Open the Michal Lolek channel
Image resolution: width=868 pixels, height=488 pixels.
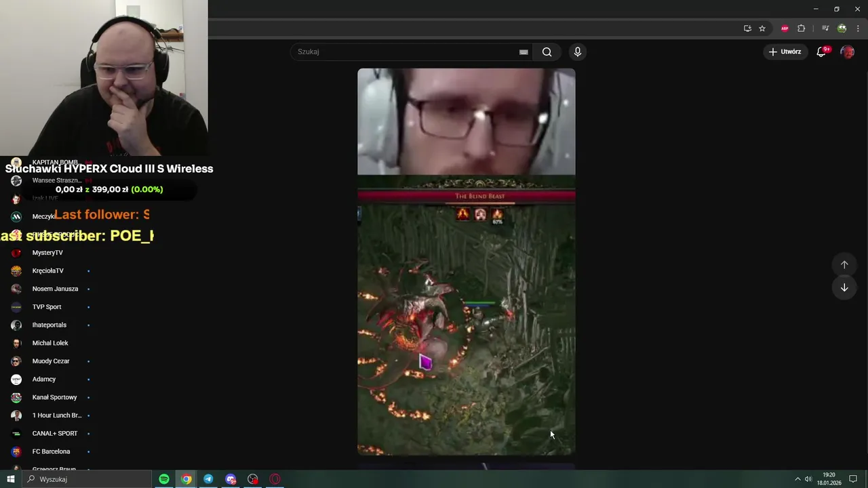click(52, 343)
